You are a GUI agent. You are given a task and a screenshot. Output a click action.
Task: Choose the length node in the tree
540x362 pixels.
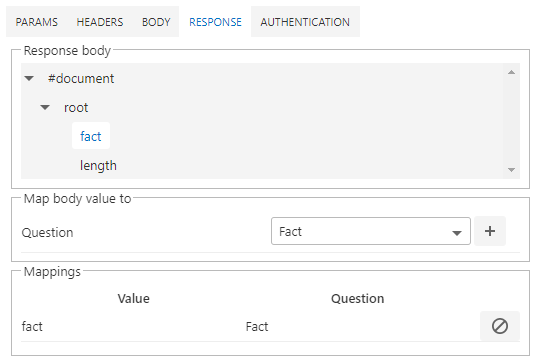(x=98, y=165)
